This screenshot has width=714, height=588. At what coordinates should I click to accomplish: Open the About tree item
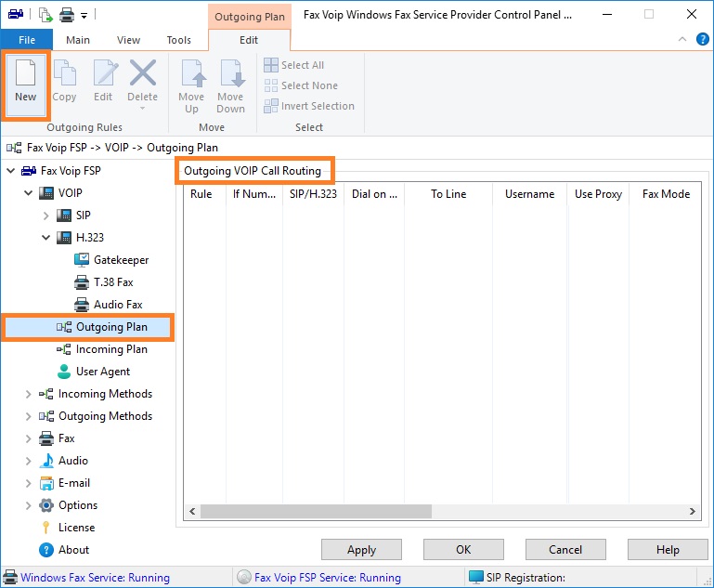coord(64,550)
